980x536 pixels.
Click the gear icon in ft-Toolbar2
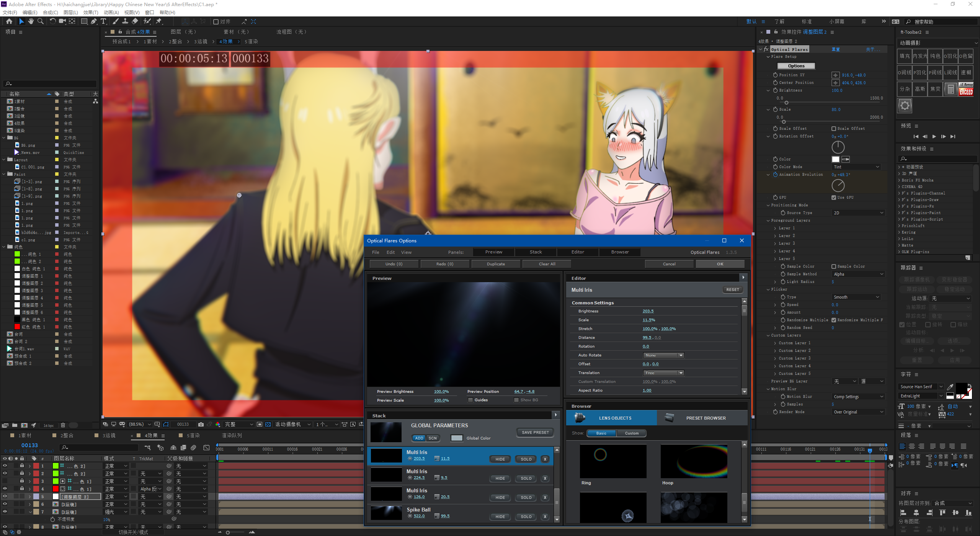tap(905, 105)
